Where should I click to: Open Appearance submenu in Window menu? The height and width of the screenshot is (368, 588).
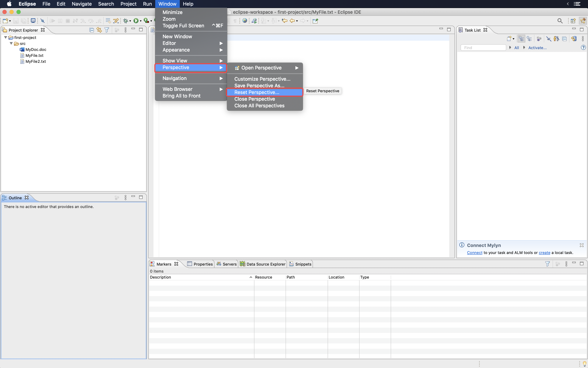pos(191,50)
